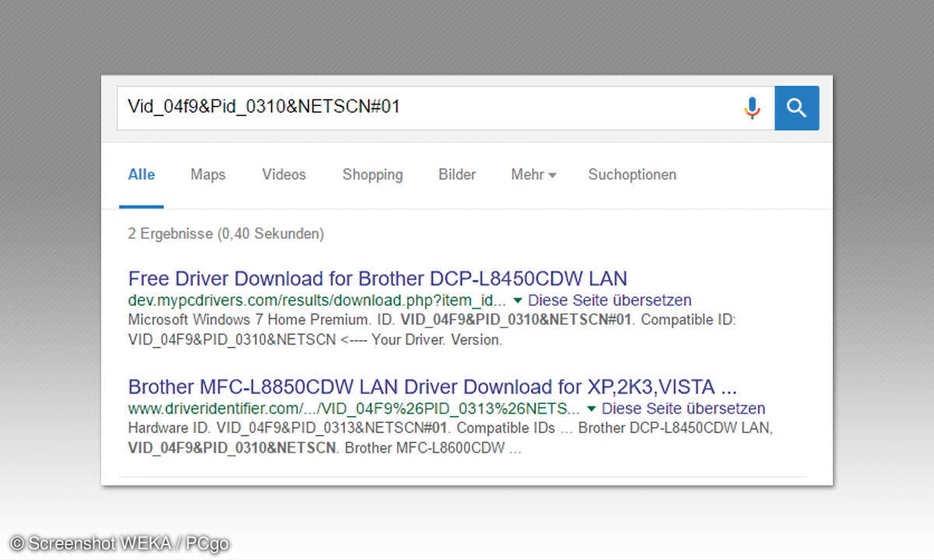Open the Bilder tab
The image size is (934, 560).
coord(457,174)
